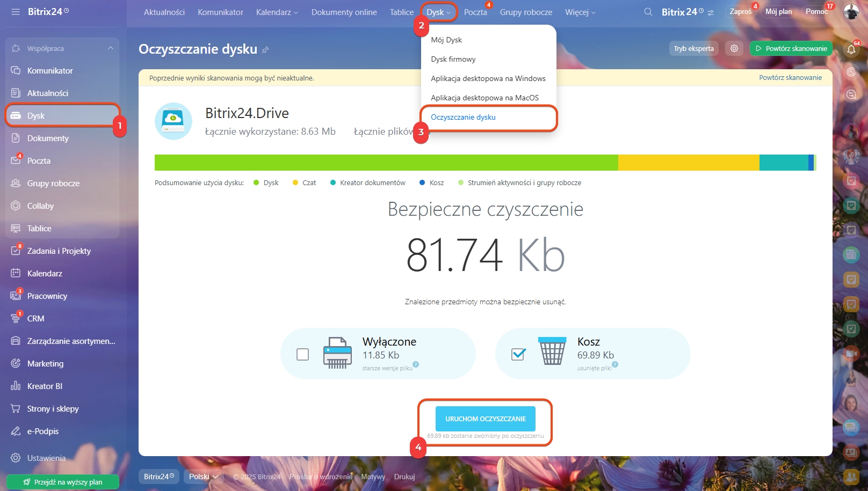Screen dimensions: 868x491
Task: Open the user profile avatar in header
Action: click(851, 12)
